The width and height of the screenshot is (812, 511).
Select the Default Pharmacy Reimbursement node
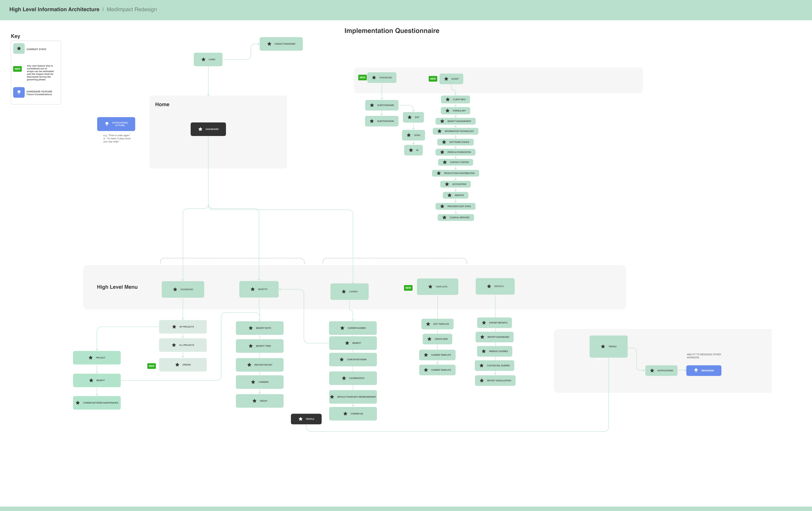353,397
